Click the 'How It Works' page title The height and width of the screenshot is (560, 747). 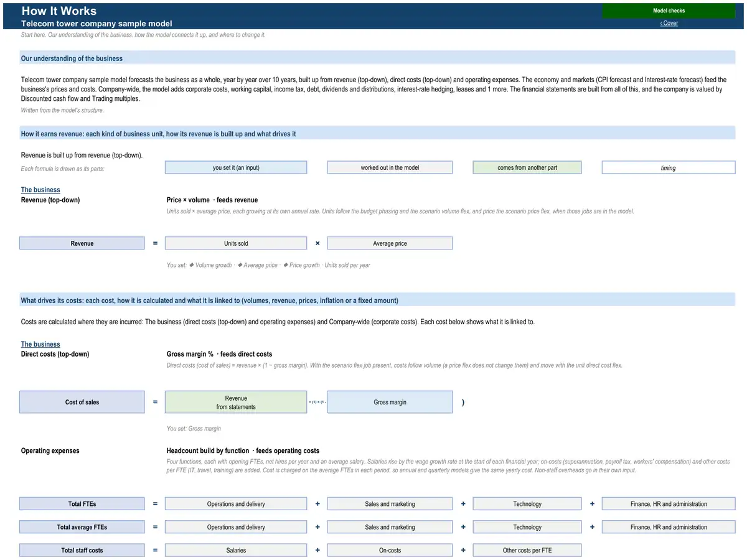(59, 11)
